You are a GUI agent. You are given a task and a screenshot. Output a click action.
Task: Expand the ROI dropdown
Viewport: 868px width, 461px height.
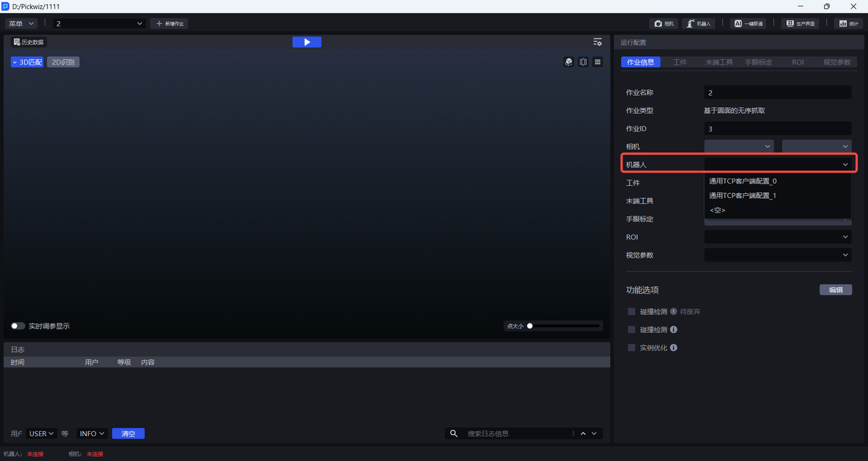[x=777, y=237]
